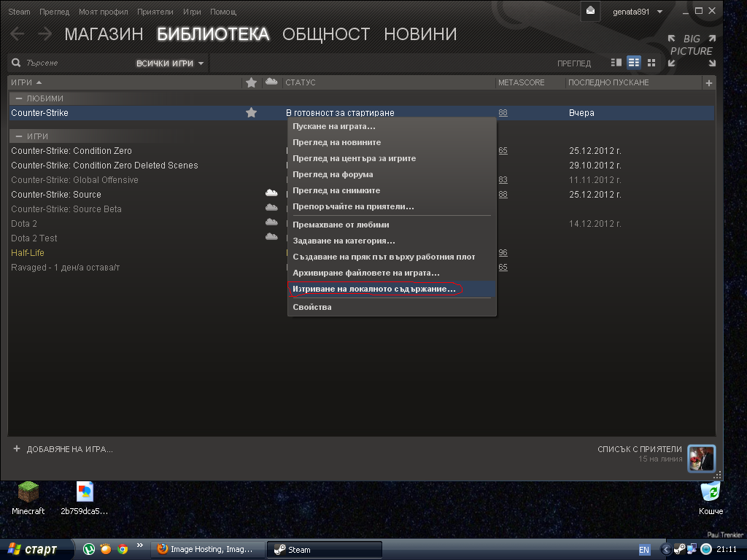Click cloud icon for Counter-Strike: Source
747x560 pixels.
271,193
